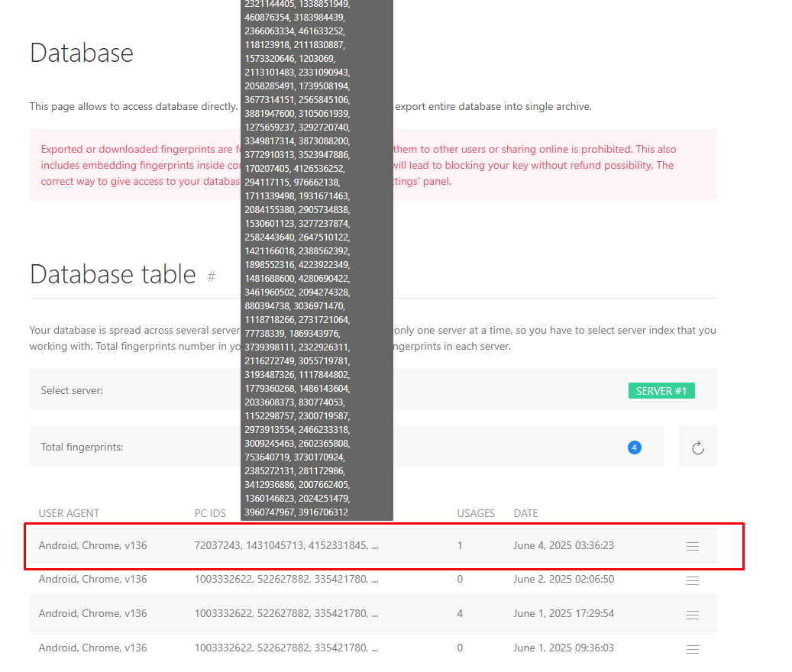The width and height of the screenshot is (792, 672).
Task: Click PC IDs cell in June 2 row
Action: tap(286, 580)
